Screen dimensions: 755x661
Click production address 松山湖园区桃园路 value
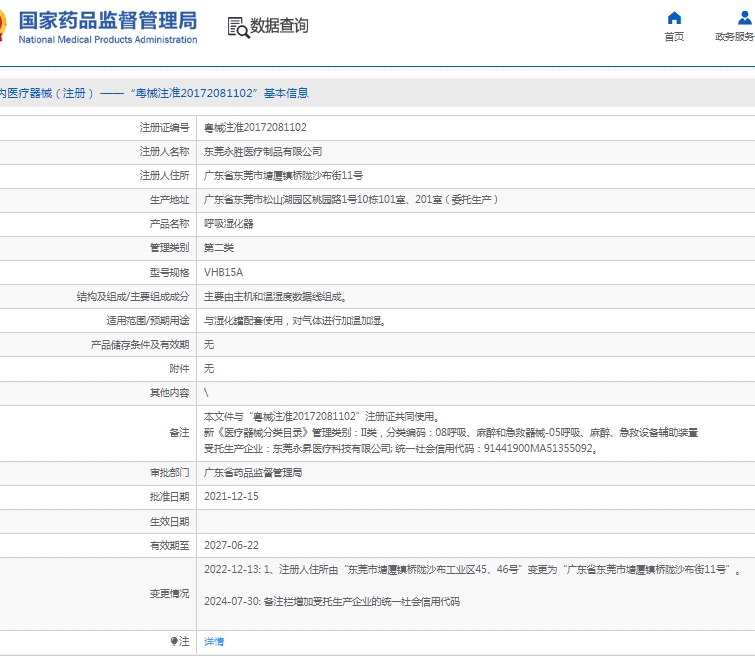point(351,199)
